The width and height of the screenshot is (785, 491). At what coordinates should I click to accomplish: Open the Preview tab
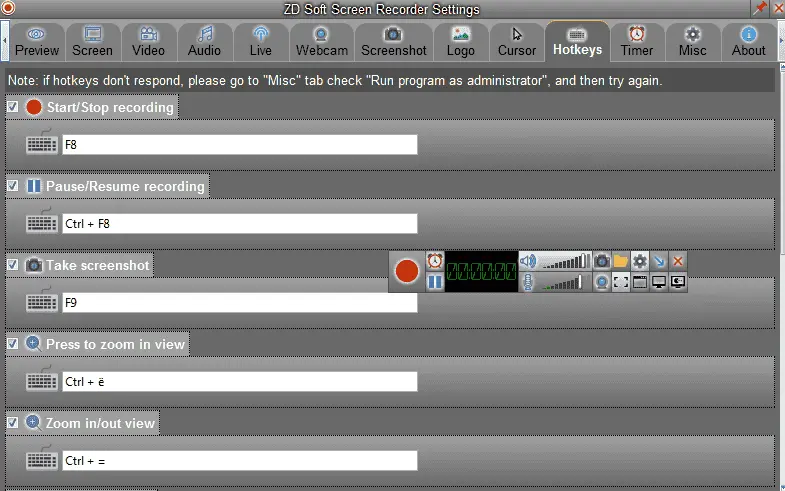(37, 42)
